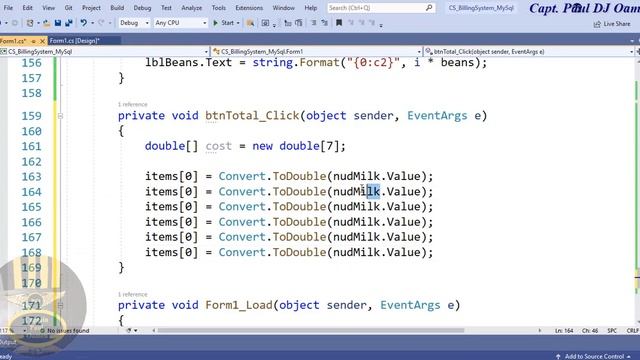This screenshot has height=360, width=640.
Task: Click the Open File folder icon
Action: (46, 23)
